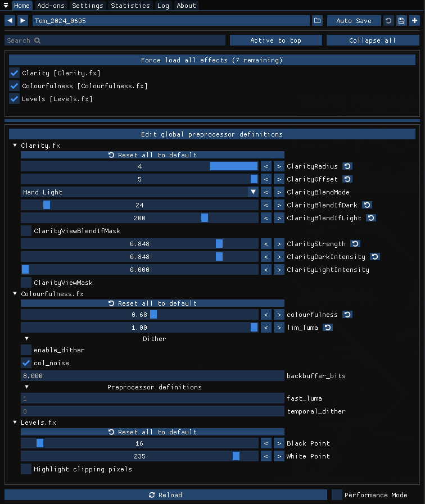The height and width of the screenshot is (504, 425).
Task: Click the previous preset arrow button
Action: [10, 21]
